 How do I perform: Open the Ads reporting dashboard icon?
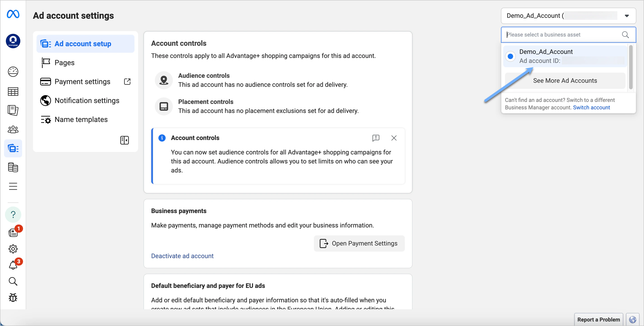coord(13,92)
